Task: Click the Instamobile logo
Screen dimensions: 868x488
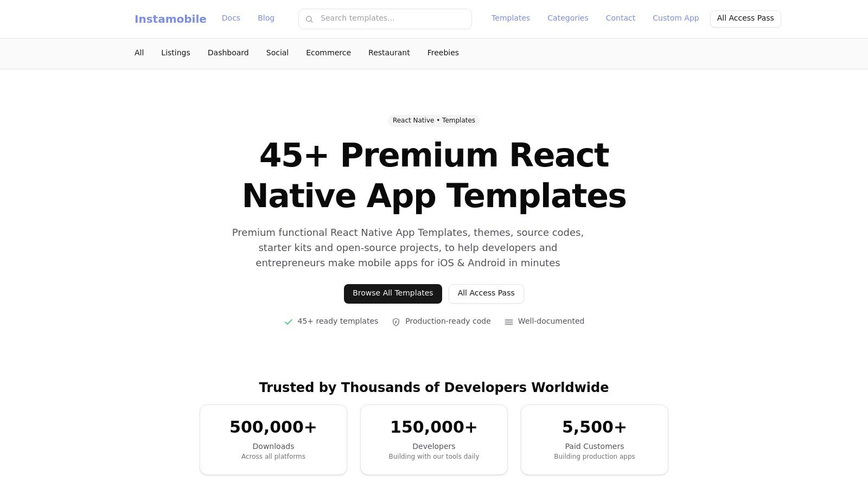Action: click(x=170, y=18)
